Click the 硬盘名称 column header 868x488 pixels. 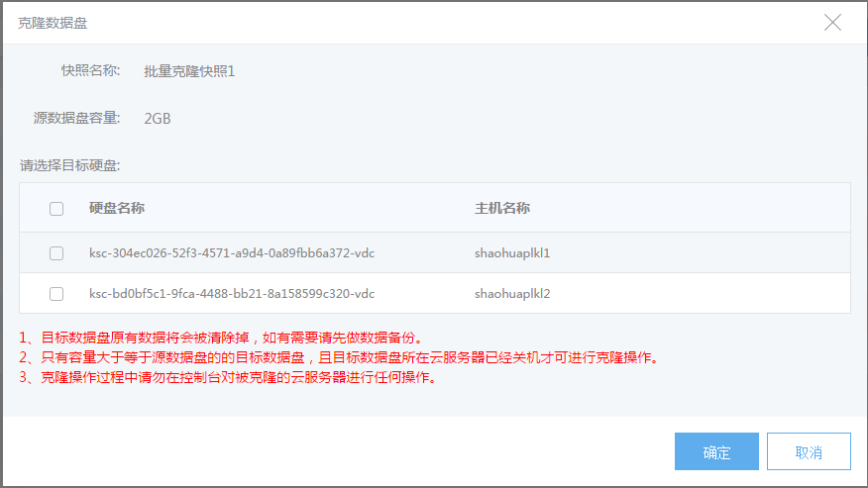click(x=117, y=208)
